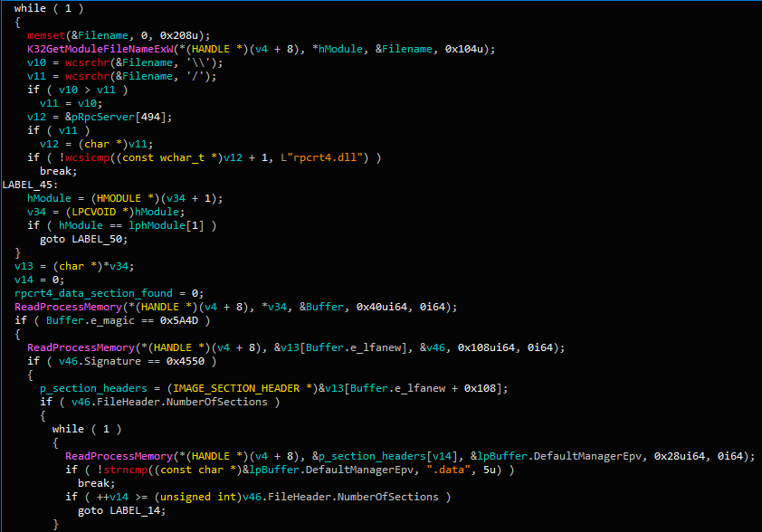
Task: Click the 'if ( v11 )' condition line
Action: click(59, 130)
